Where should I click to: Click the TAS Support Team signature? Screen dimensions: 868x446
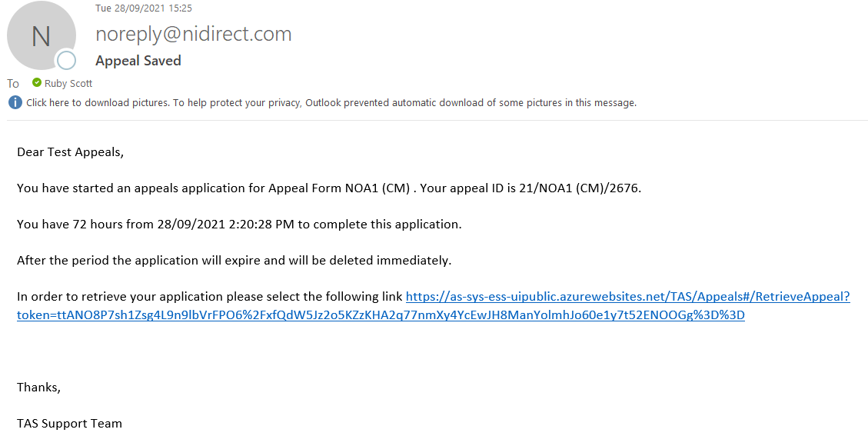69,423
